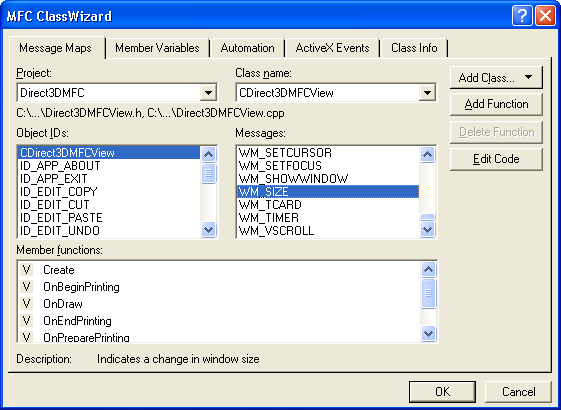Select WM_SETFOCUS in Messages list
This screenshot has width=561, height=410.
pos(328,166)
